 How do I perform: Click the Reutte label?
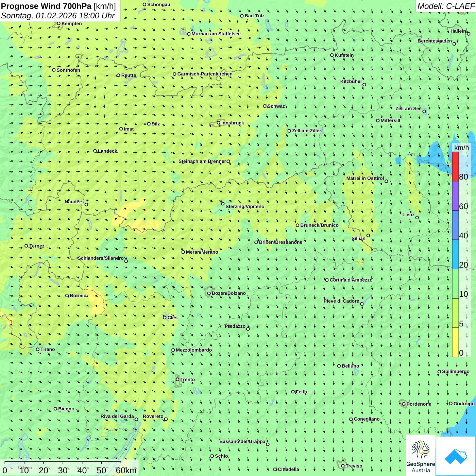(x=129, y=75)
